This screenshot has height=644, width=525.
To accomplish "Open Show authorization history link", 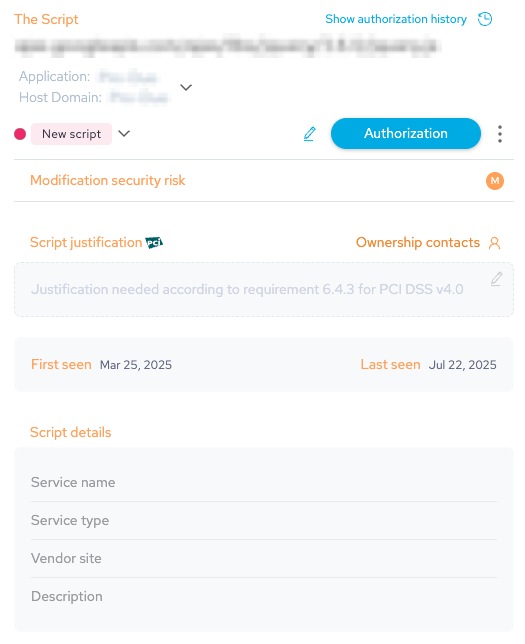I will [x=396, y=19].
